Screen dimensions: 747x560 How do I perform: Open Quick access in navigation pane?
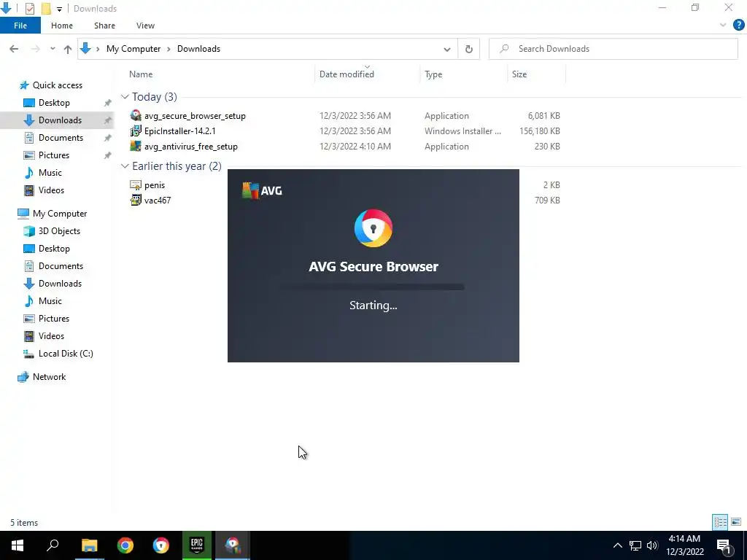57,85
